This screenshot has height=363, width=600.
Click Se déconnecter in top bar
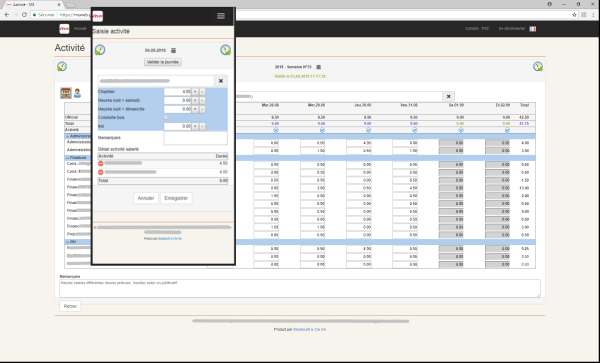[x=512, y=29]
